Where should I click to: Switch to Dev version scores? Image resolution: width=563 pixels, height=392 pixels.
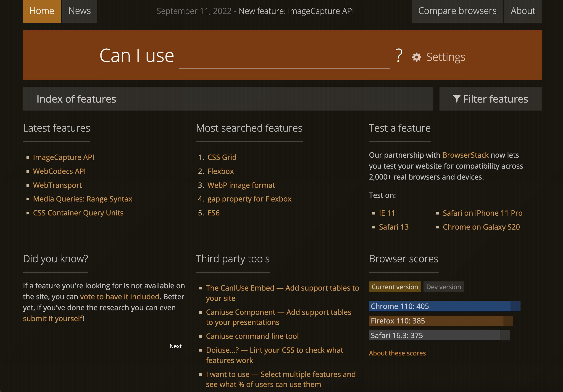coord(443,287)
